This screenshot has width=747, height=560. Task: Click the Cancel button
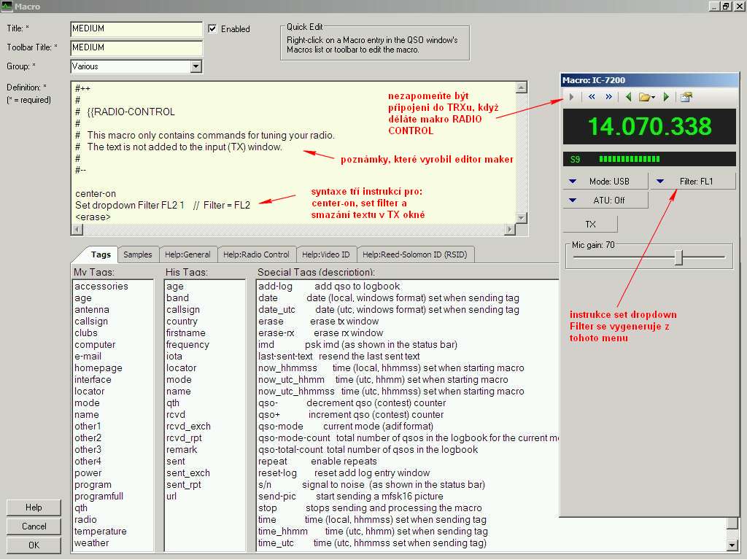[x=34, y=526]
